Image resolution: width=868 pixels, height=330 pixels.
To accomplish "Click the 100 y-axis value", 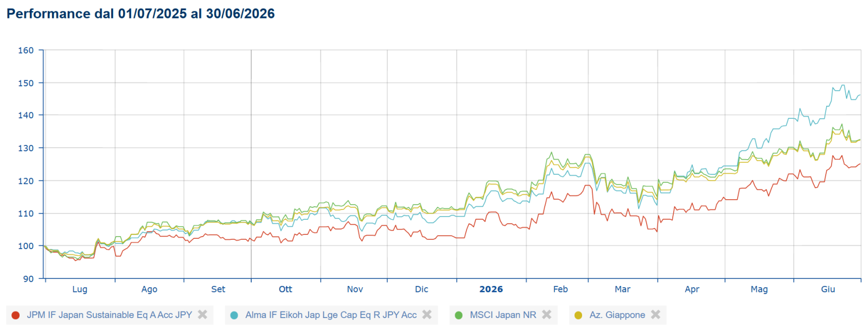I will point(25,246).
